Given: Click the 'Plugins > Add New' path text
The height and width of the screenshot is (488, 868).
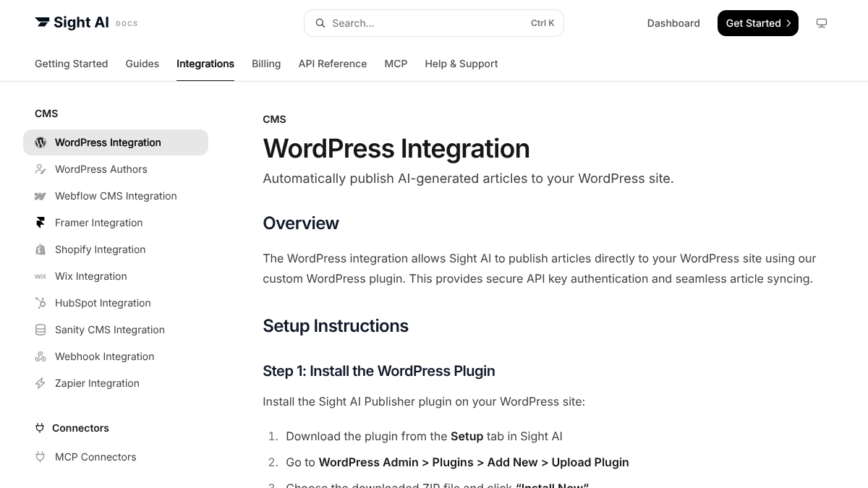Looking at the screenshot, I should tap(485, 462).
